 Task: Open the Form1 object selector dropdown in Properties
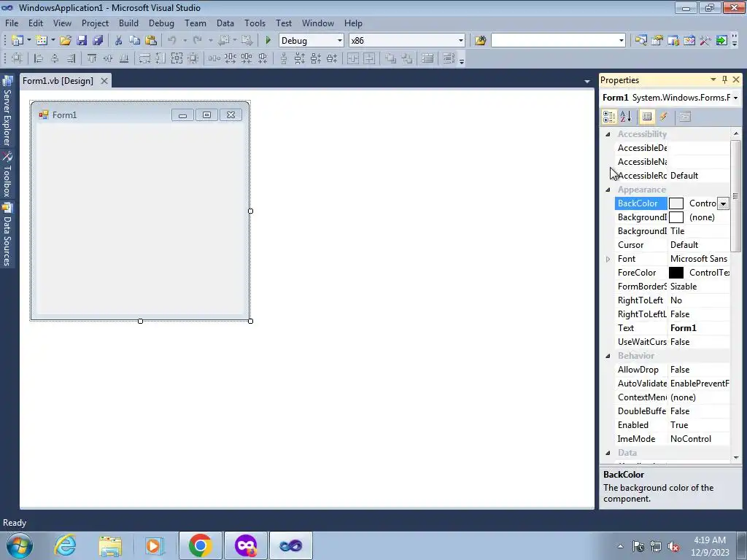point(735,98)
